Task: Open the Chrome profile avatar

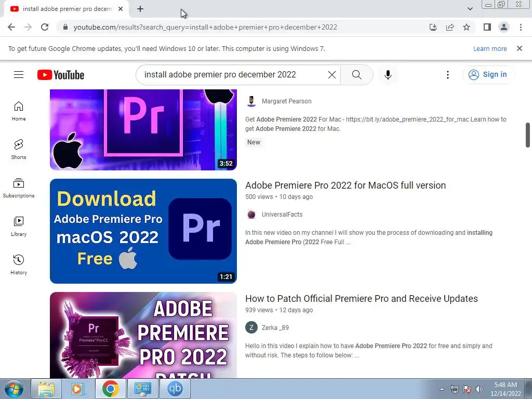Action: tap(504, 27)
